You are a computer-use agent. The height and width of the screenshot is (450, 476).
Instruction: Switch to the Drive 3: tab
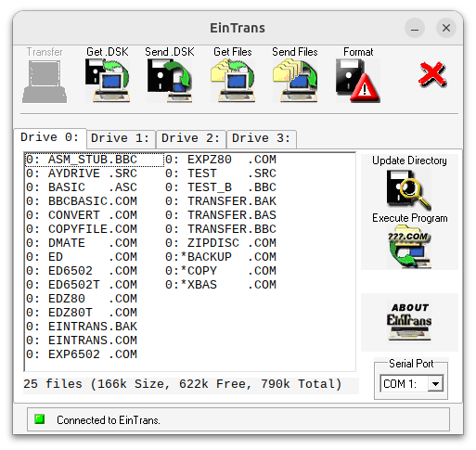coord(262,138)
